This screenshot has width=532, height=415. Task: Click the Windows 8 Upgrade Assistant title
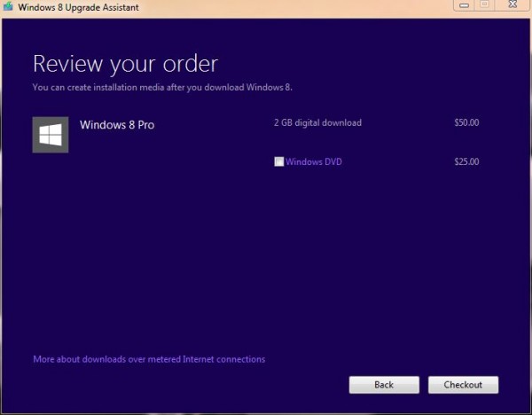(78, 7)
